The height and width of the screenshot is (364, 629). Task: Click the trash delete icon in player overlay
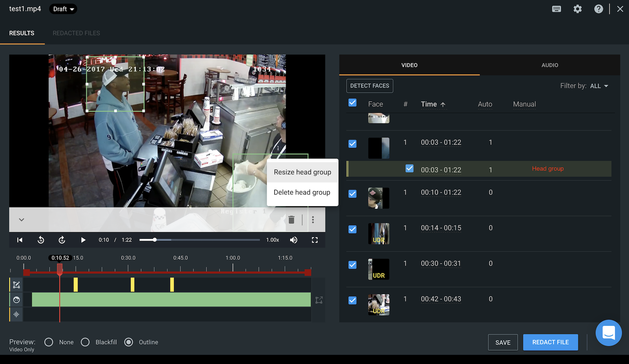tap(291, 220)
